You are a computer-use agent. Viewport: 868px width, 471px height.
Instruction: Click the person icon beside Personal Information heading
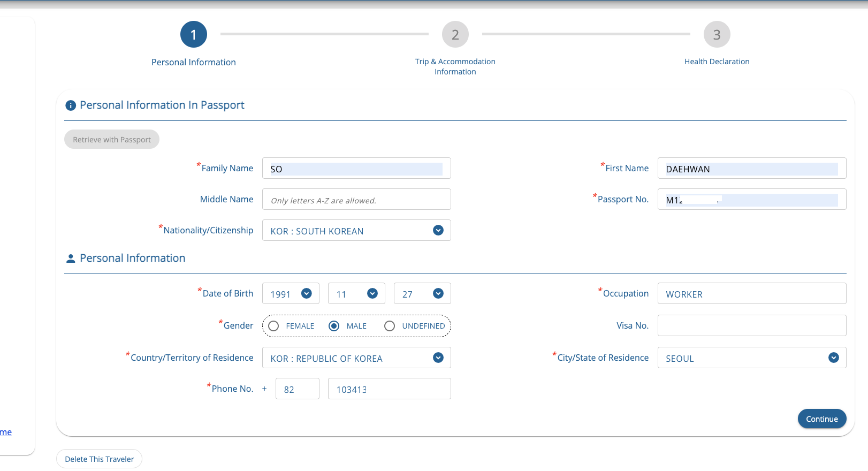(x=71, y=259)
